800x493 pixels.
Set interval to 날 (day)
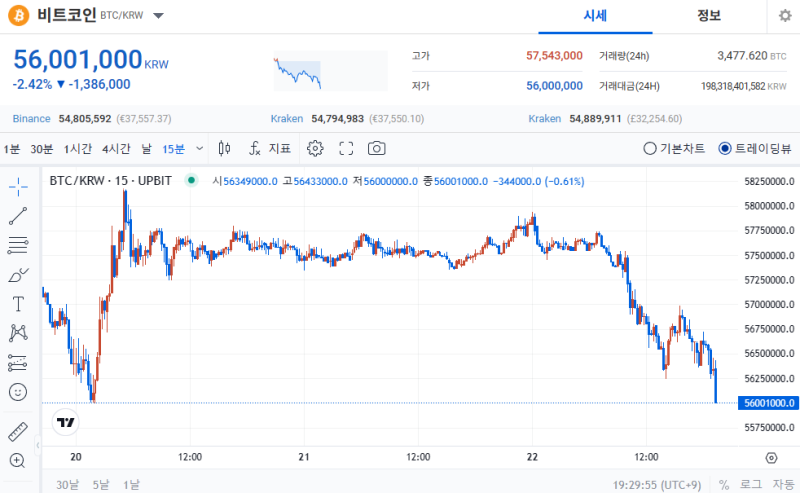[x=146, y=149]
